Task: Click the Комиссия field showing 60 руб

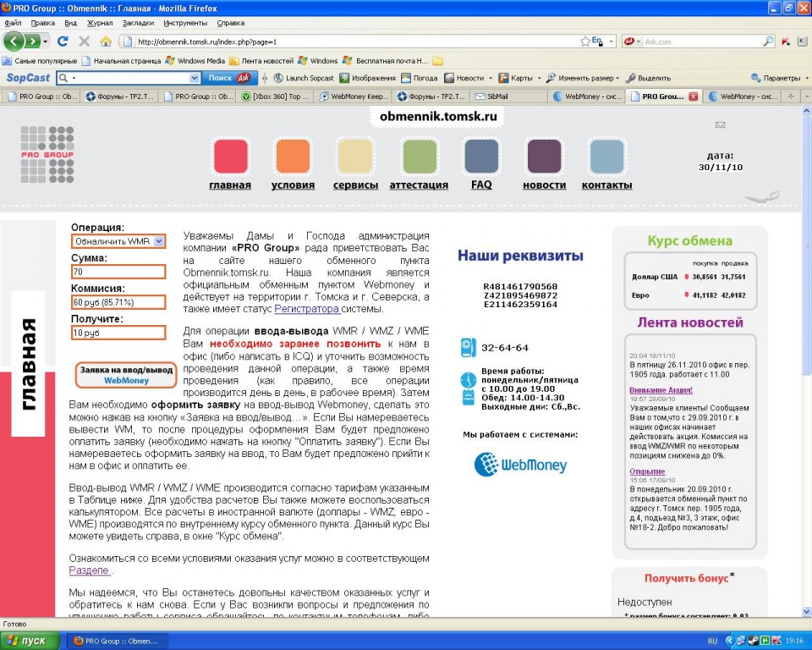Action: point(118,302)
